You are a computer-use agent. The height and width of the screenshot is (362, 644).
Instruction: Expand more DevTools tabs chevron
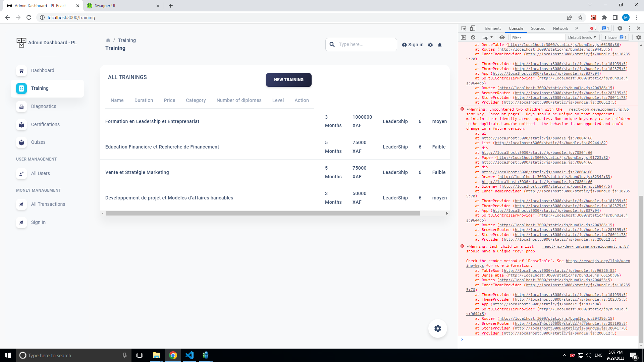pyautogui.click(x=577, y=28)
